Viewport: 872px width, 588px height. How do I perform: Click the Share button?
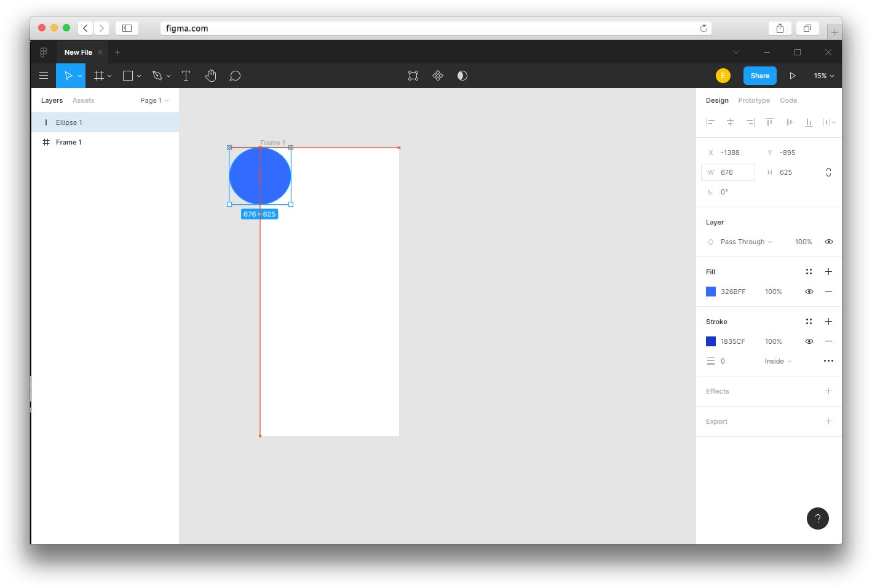(x=760, y=76)
